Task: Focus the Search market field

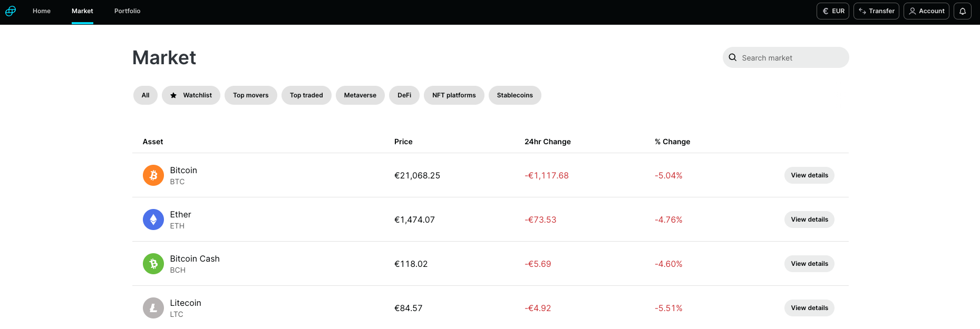Action: click(x=791, y=58)
